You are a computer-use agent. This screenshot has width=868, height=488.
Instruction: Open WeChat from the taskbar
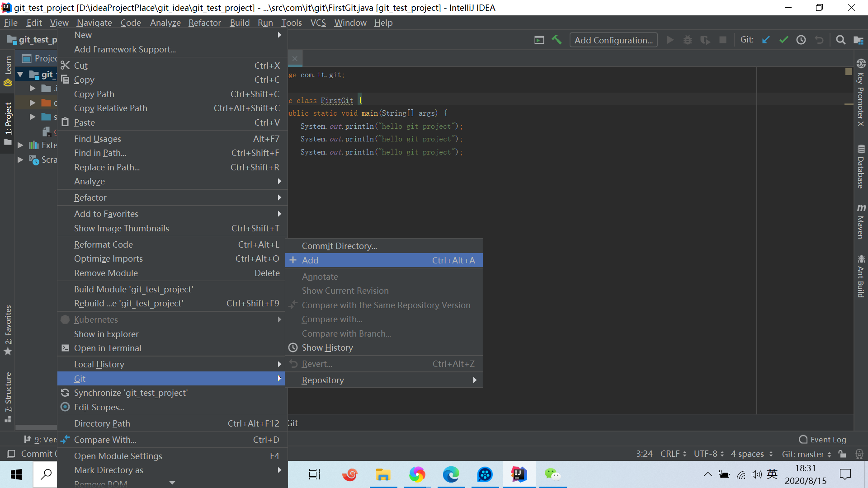(552, 474)
